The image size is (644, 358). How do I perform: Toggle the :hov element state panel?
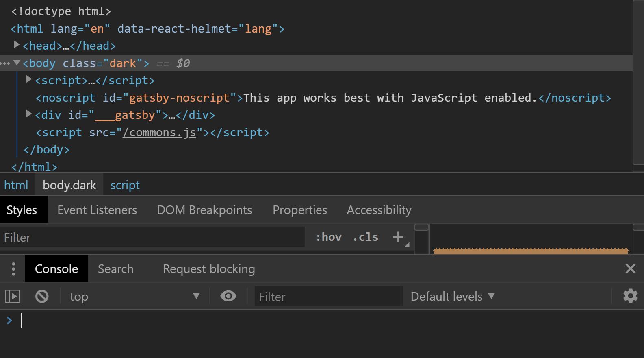point(328,237)
